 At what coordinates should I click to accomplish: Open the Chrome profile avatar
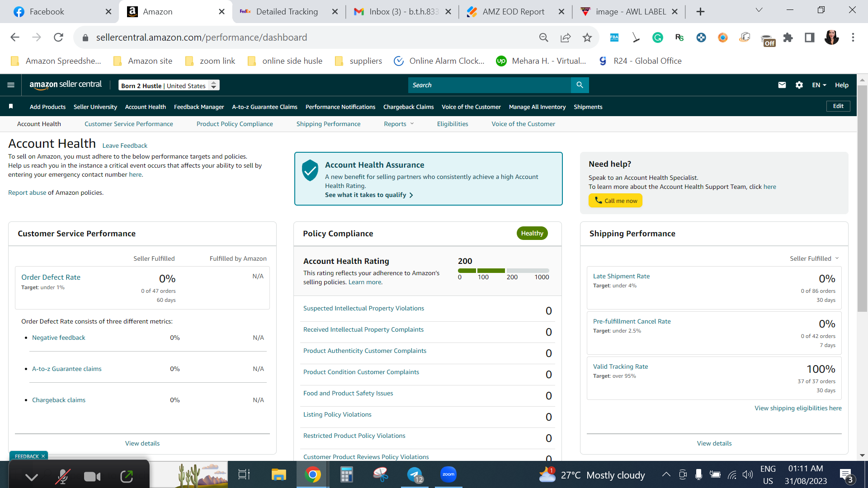click(x=831, y=38)
